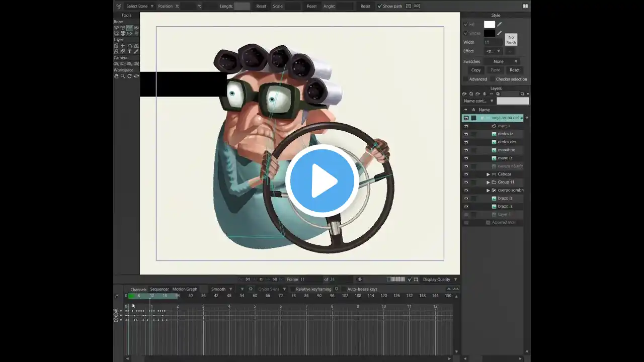The height and width of the screenshot is (362, 644).
Task: Switch to the Sequencer tab
Action: (159, 289)
